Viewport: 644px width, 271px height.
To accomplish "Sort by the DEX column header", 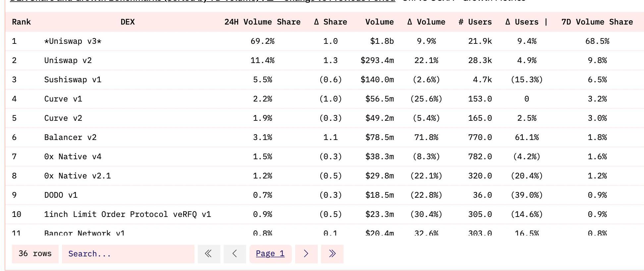I will [128, 22].
